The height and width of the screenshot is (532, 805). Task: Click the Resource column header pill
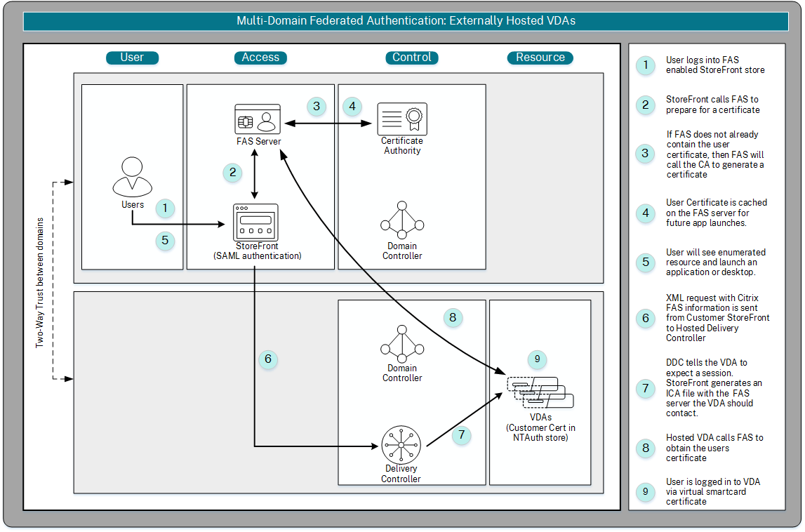[540, 58]
